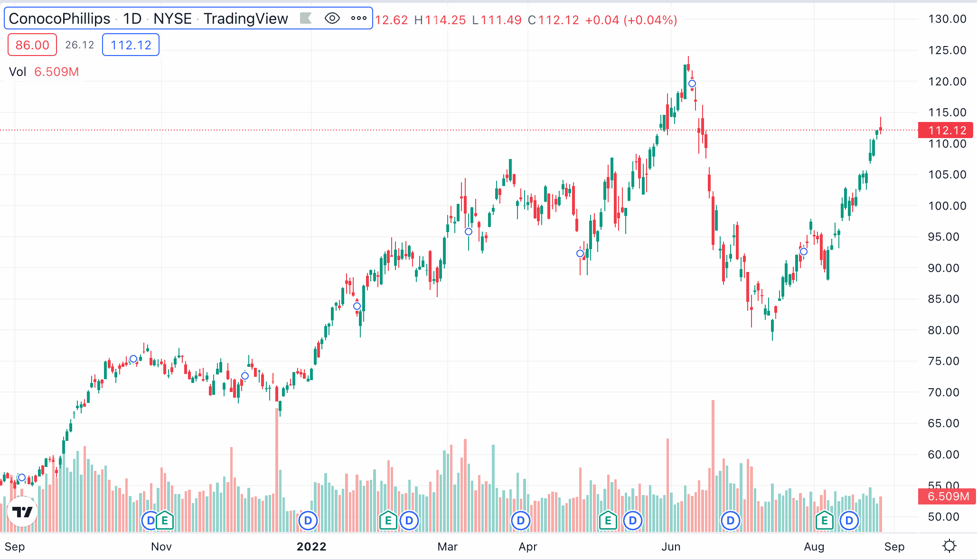The height and width of the screenshot is (560, 977).
Task: Click the red 112.12 current price label
Action: click(x=946, y=130)
